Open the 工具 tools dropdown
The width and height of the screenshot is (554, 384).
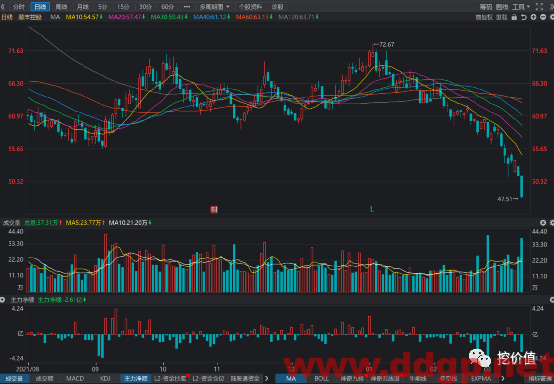point(521,6)
